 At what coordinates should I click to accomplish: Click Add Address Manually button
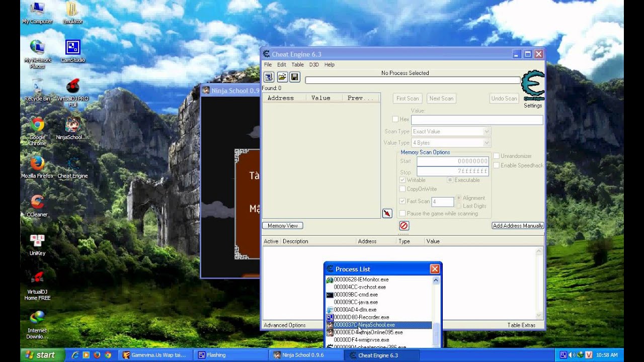coord(518,226)
